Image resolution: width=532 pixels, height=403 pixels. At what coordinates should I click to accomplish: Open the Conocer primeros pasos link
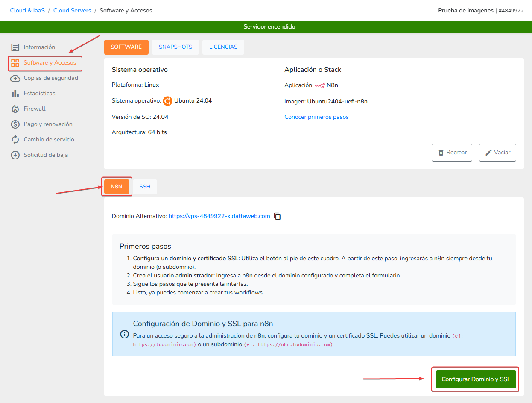point(316,117)
